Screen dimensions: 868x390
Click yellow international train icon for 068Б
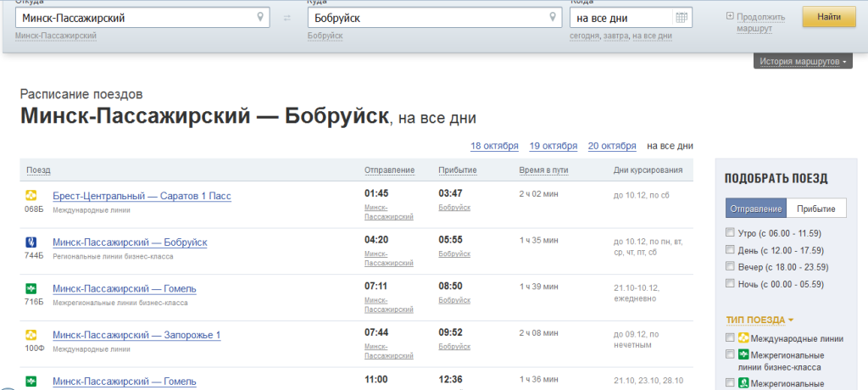tap(31, 196)
